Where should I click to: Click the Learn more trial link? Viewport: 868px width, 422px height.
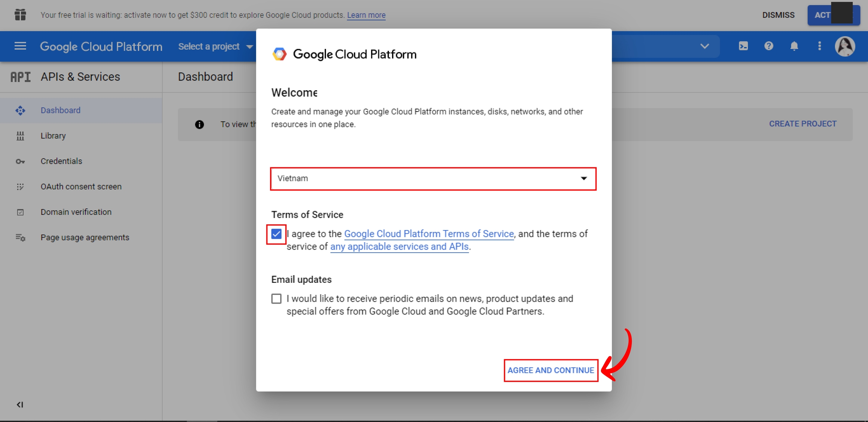366,15
